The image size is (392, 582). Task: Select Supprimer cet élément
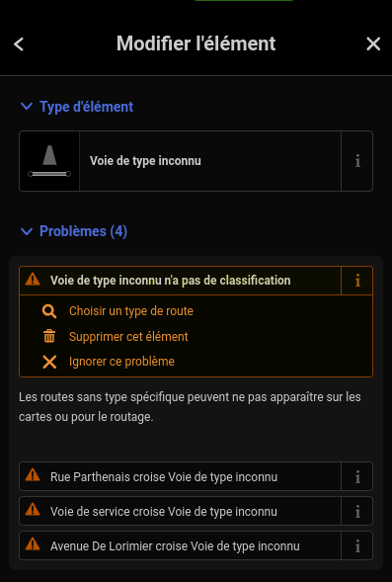tap(128, 337)
